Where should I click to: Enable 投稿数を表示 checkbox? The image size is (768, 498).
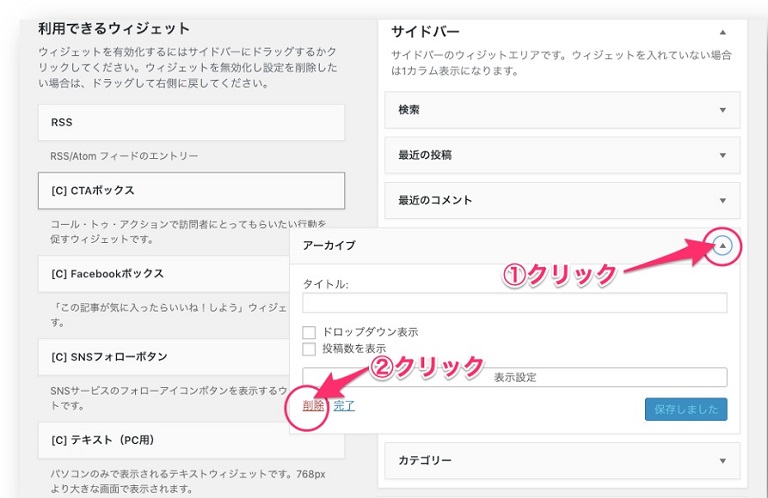(x=309, y=349)
